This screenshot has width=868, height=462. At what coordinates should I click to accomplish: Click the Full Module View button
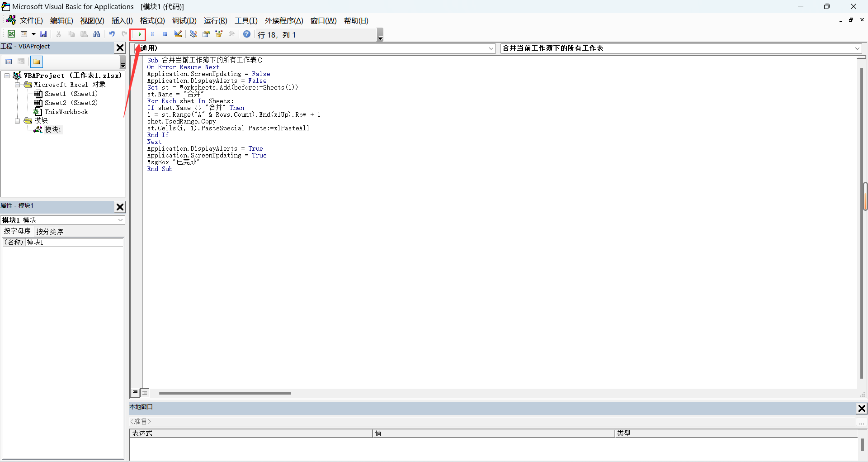coord(145,393)
